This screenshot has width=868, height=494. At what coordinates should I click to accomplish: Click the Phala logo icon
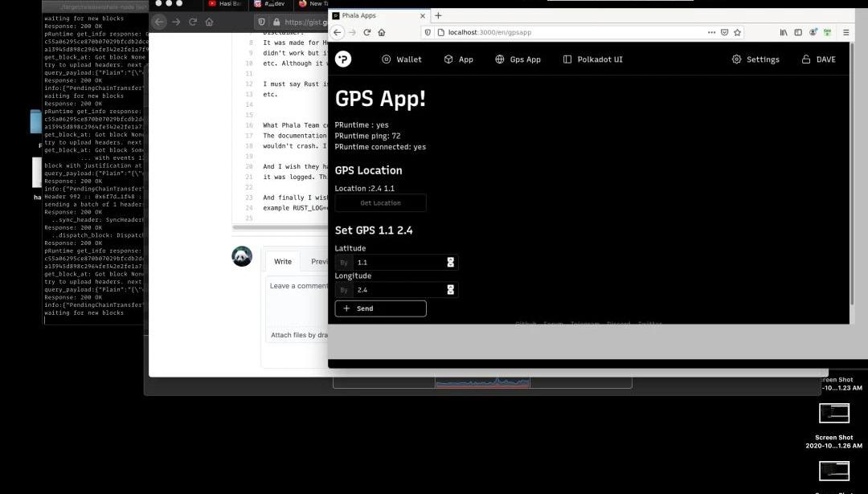pyautogui.click(x=343, y=59)
